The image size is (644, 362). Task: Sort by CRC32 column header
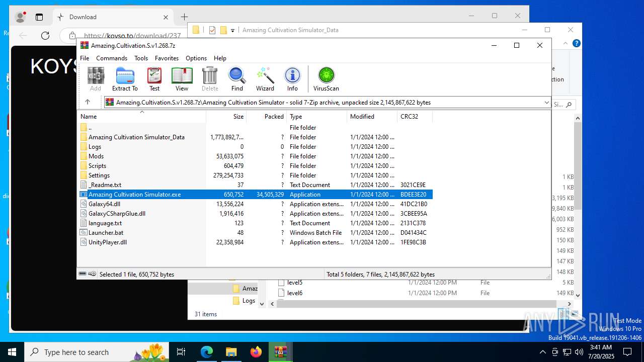point(415,117)
